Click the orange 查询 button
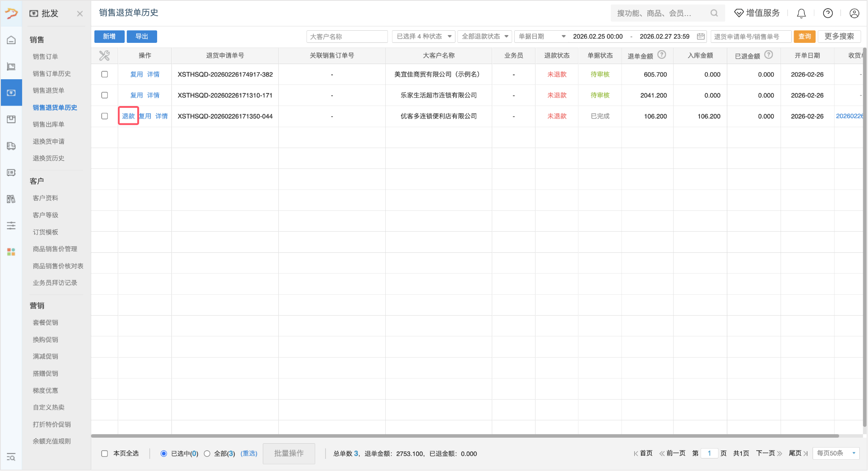 tap(804, 36)
